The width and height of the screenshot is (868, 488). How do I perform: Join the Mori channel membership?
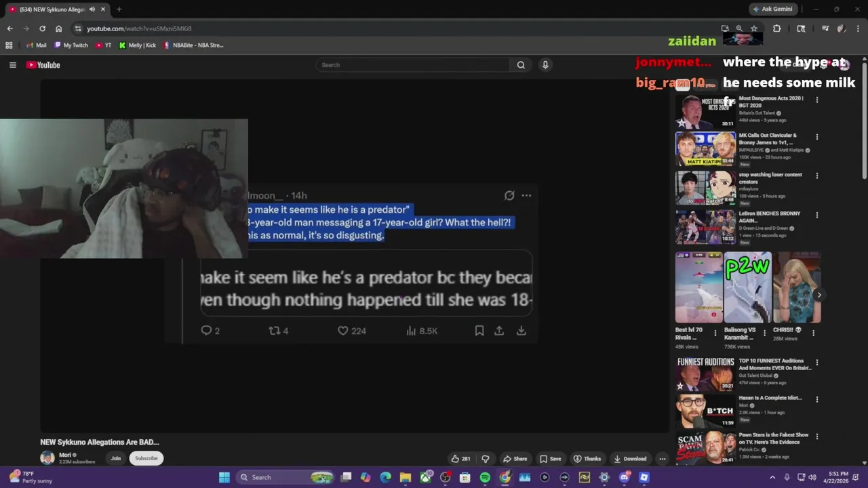click(x=116, y=458)
